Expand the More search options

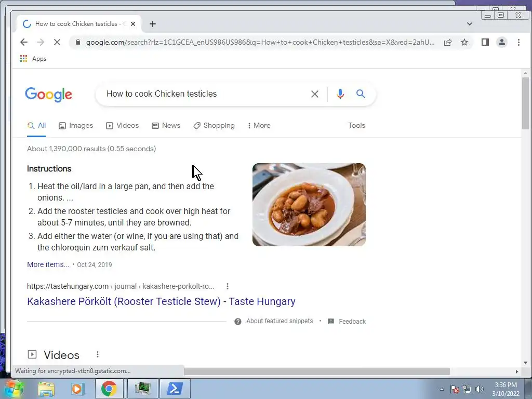(259, 126)
